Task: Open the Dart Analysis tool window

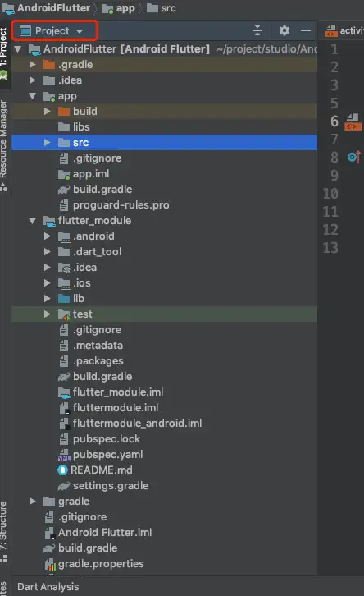Action: (48, 586)
